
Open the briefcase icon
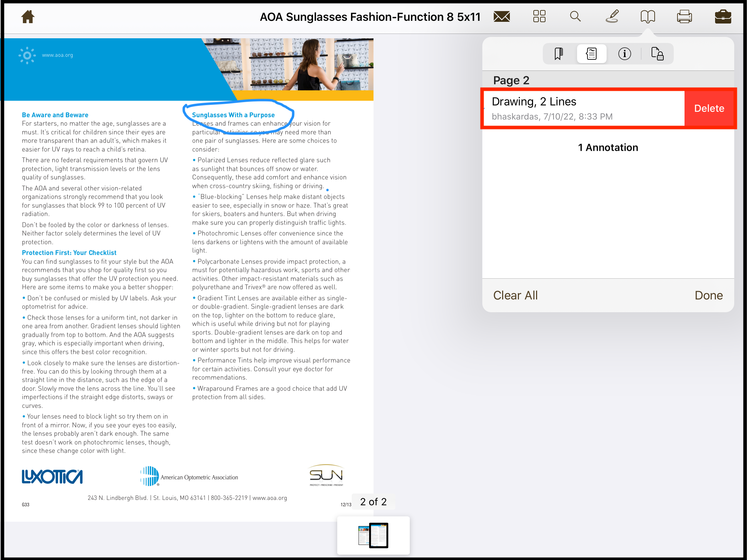[723, 16]
